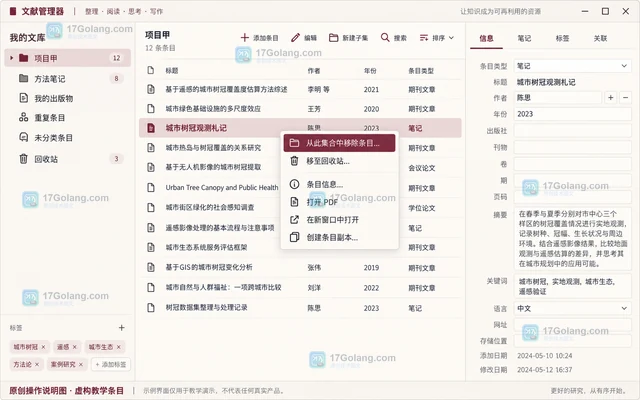This screenshot has height=400, width=640.
Task: Select row 城市绿色基础设施的多尺度效应
Action: [x=300, y=109]
